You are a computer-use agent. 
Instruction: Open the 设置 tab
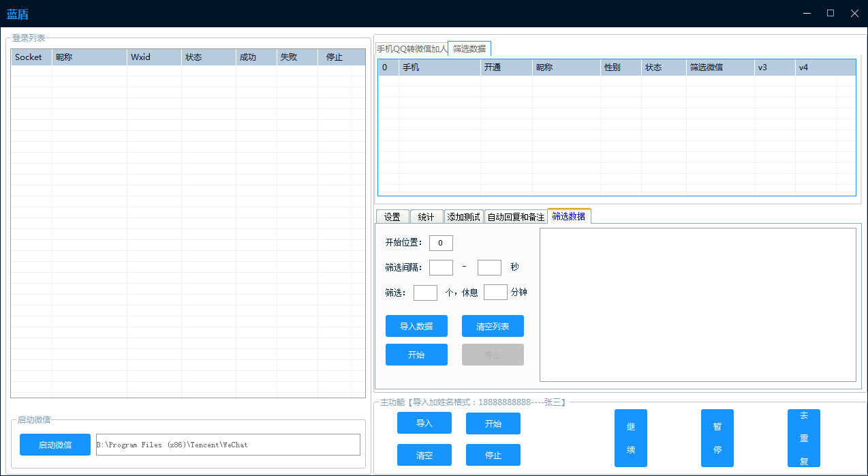392,217
